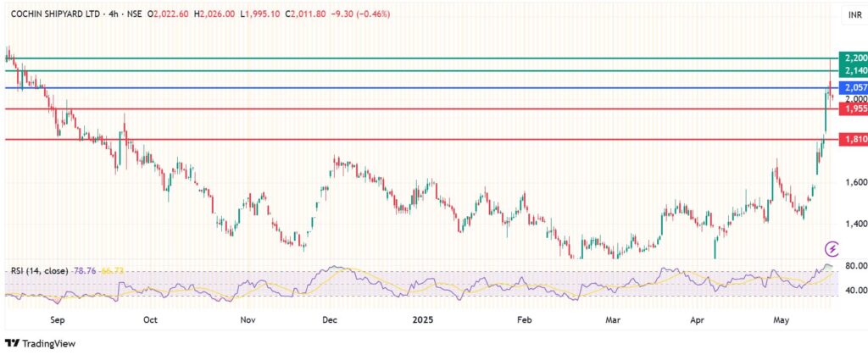Click the Dec label on time axis

tap(330, 321)
